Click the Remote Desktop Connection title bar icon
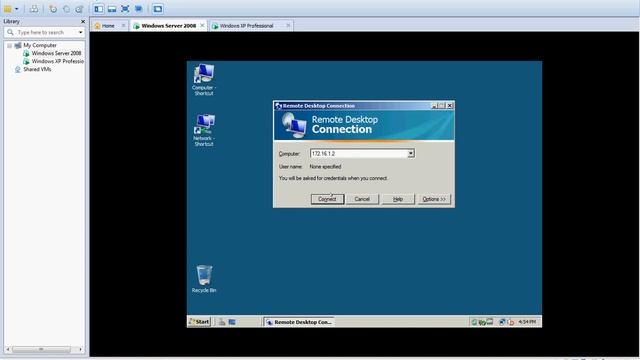 pyautogui.click(x=278, y=106)
